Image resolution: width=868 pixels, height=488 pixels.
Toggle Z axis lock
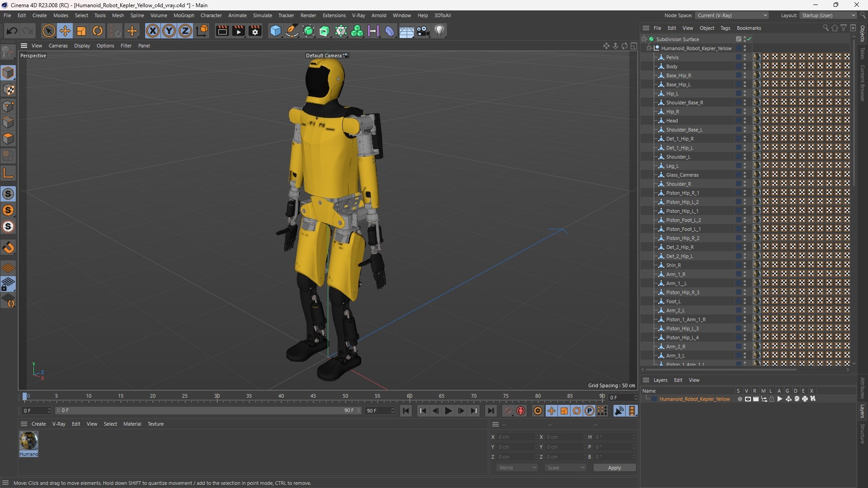[x=185, y=31]
